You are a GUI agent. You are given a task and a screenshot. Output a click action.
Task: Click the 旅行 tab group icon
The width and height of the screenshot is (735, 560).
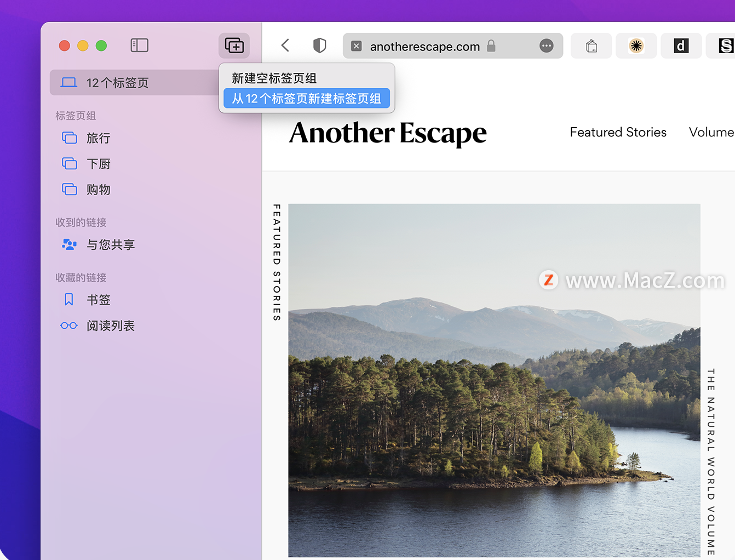(x=70, y=138)
